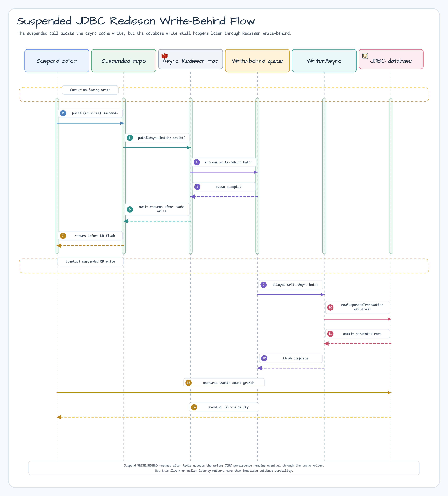Click step badge 4 on enqueue write-behind batch
Screen dimensions: 448x496
click(x=197, y=162)
